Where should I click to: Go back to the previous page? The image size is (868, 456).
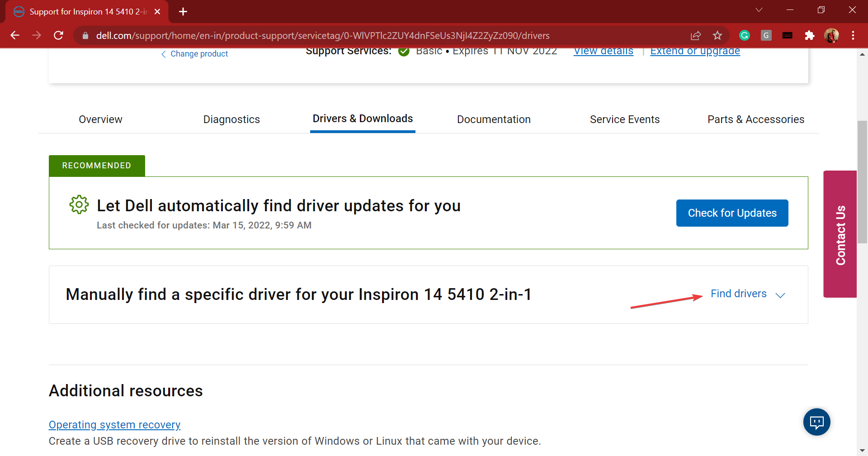click(x=15, y=35)
